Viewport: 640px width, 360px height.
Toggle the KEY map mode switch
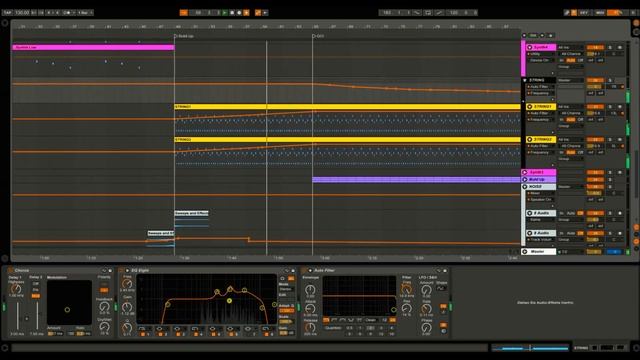tap(584, 13)
